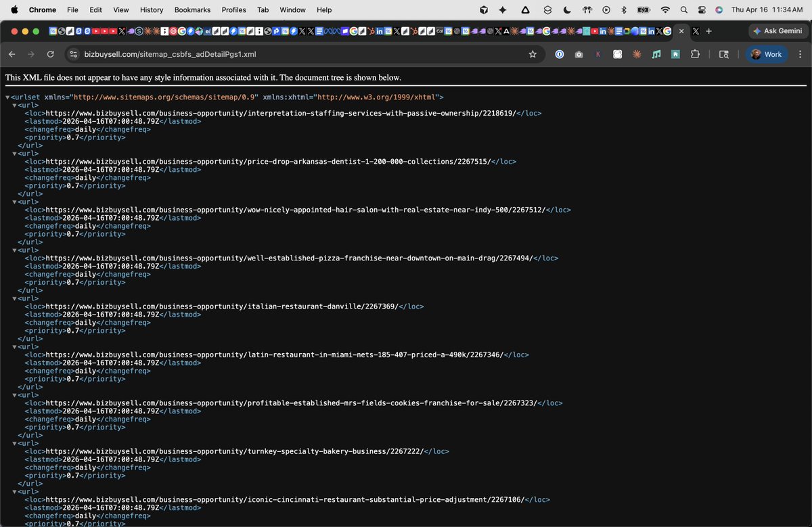Click the AirPods menu bar icon

click(587, 9)
